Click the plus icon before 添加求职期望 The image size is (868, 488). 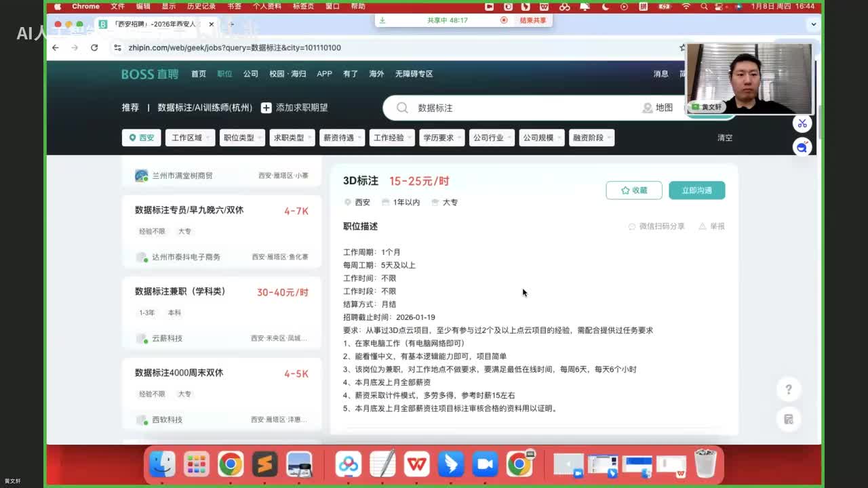coord(267,108)
